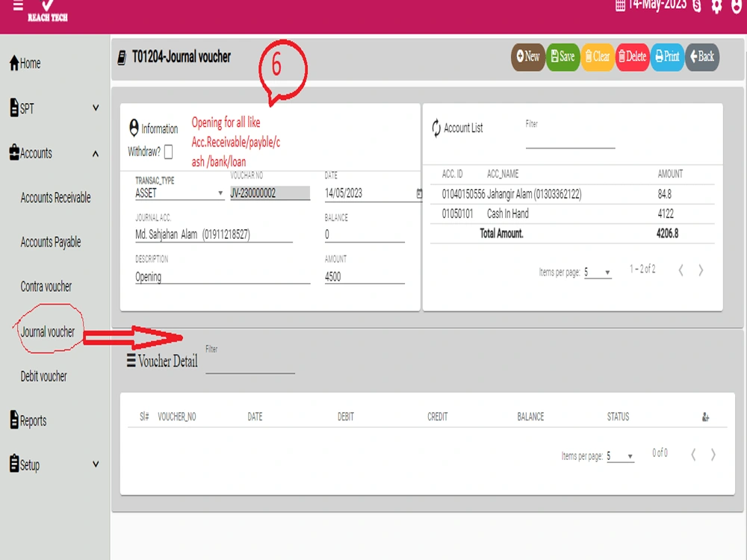
Task: Open Journal voucher page
Action: tap(48, 332)
